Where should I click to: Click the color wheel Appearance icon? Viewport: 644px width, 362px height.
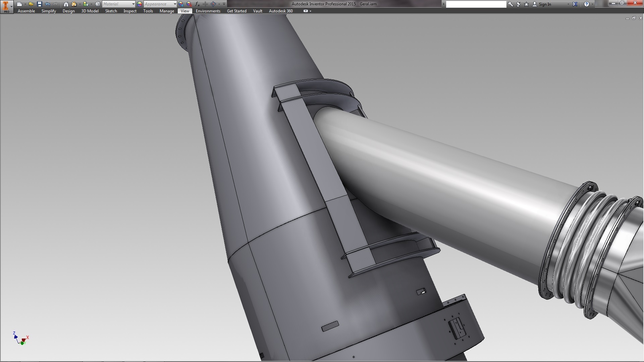click(140, 4)
